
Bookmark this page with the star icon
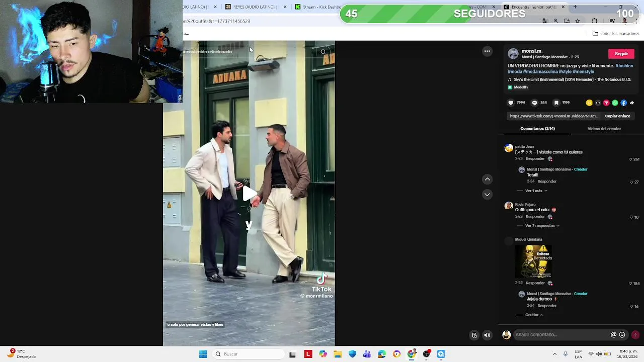point(578,21)
